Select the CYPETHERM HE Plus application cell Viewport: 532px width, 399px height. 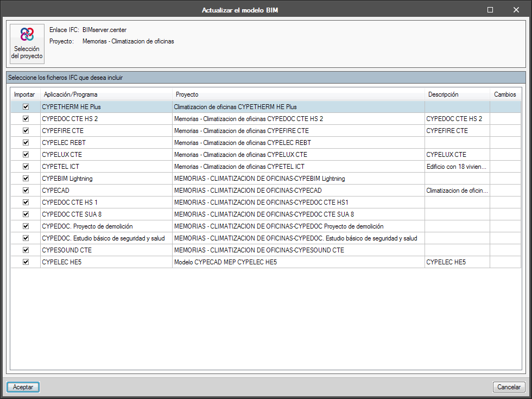click(x=106, y=107)
